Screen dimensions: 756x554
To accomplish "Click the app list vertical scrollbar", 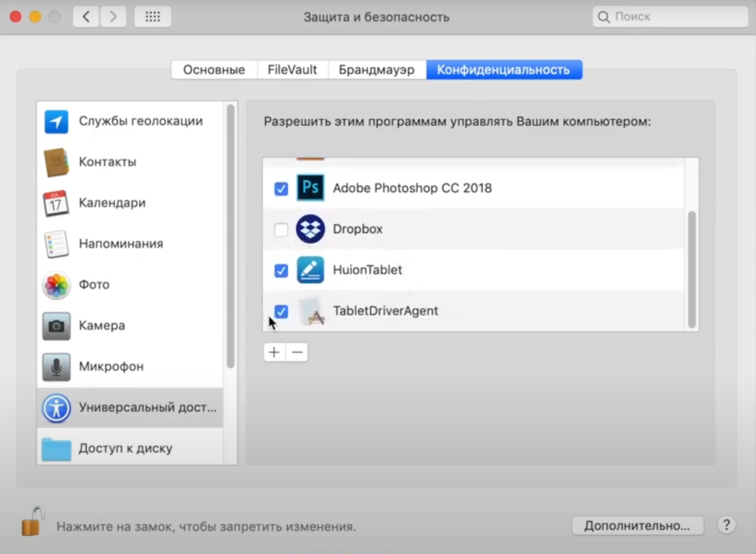I will click(691, 269).
